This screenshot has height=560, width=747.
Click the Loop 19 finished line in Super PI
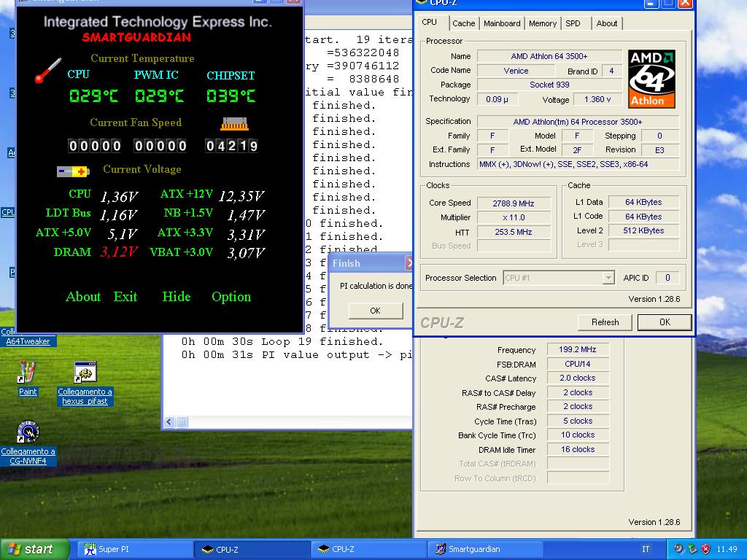(282, 341)
